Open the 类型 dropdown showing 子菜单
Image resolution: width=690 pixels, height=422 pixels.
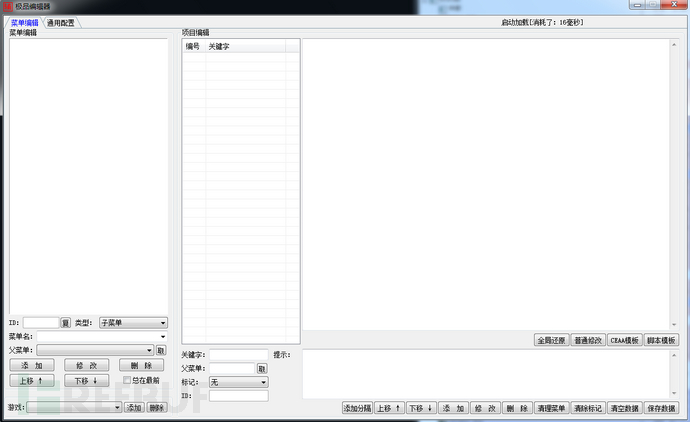click(133, 323)
